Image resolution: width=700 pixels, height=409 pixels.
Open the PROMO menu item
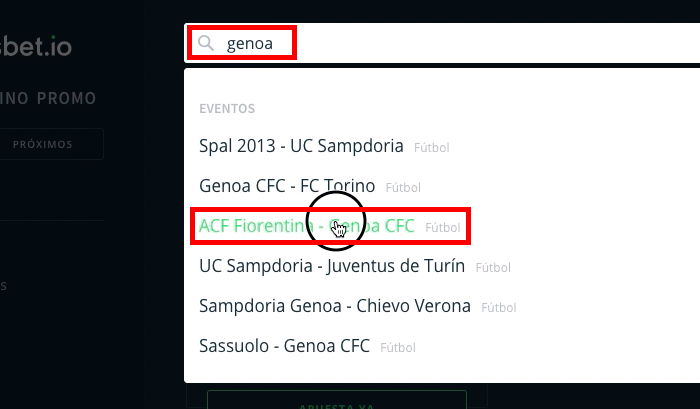coord(67,98)
